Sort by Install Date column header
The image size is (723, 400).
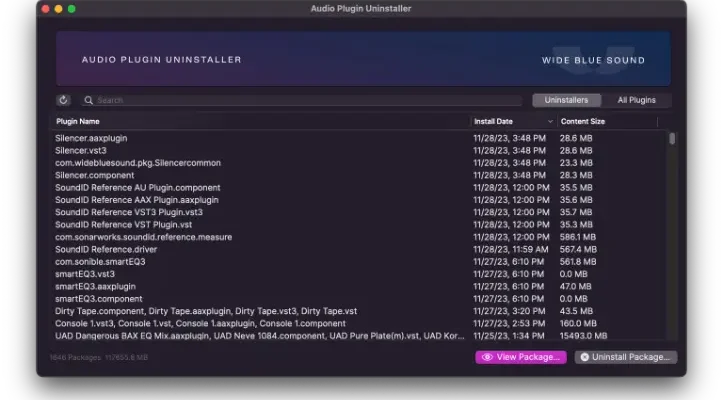click(x=513, y=121)
